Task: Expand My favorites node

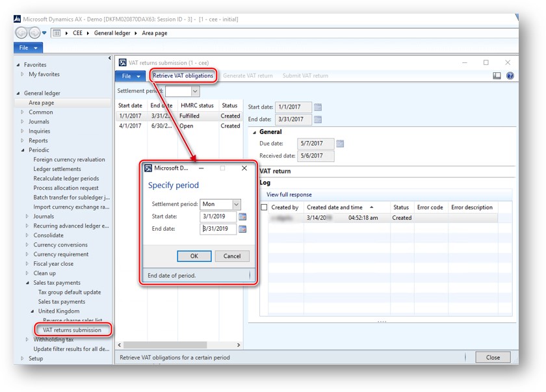Action: pyautogui.click(x=22, y=74)
